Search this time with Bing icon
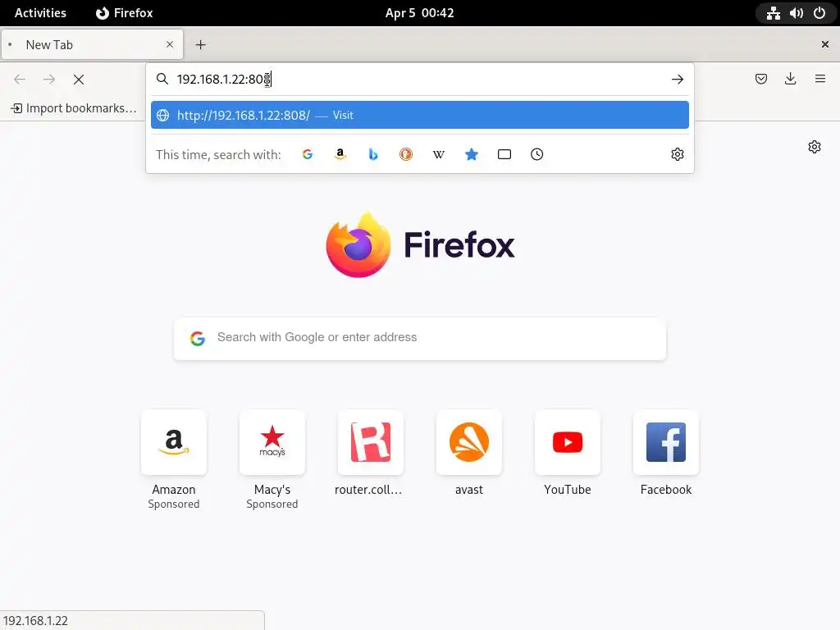840x630 pixels. click(x=373, y=154)
